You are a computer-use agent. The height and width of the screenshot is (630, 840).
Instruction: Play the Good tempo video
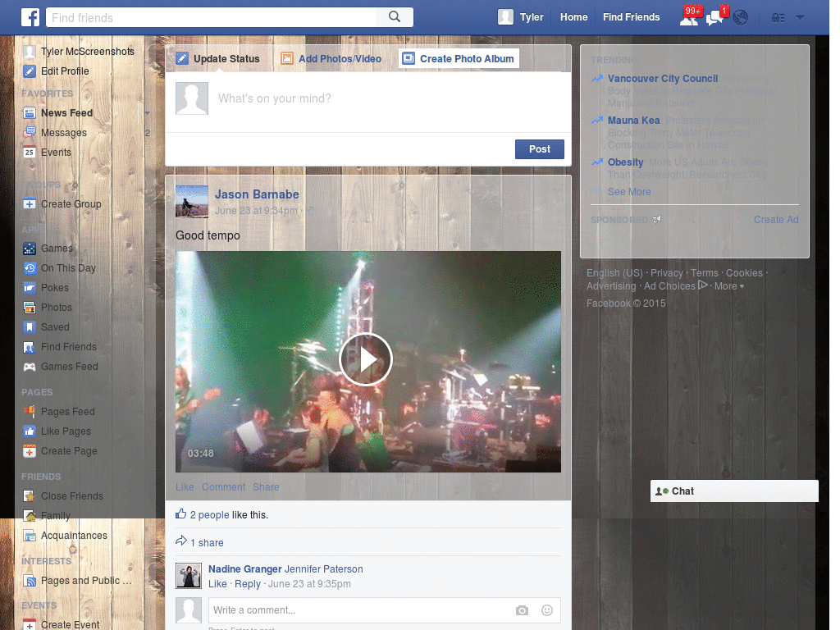(366, 359)
